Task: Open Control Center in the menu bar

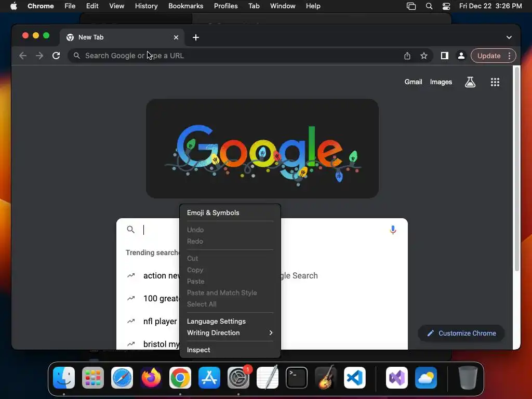Action: (446, 6)
